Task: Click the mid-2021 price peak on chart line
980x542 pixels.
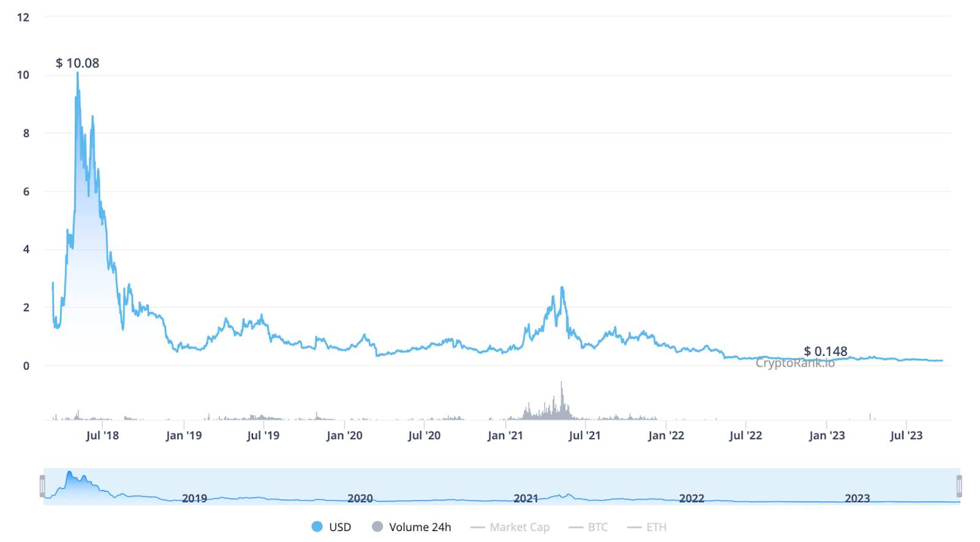Action: pyautogui.click(x=562, y=288)
